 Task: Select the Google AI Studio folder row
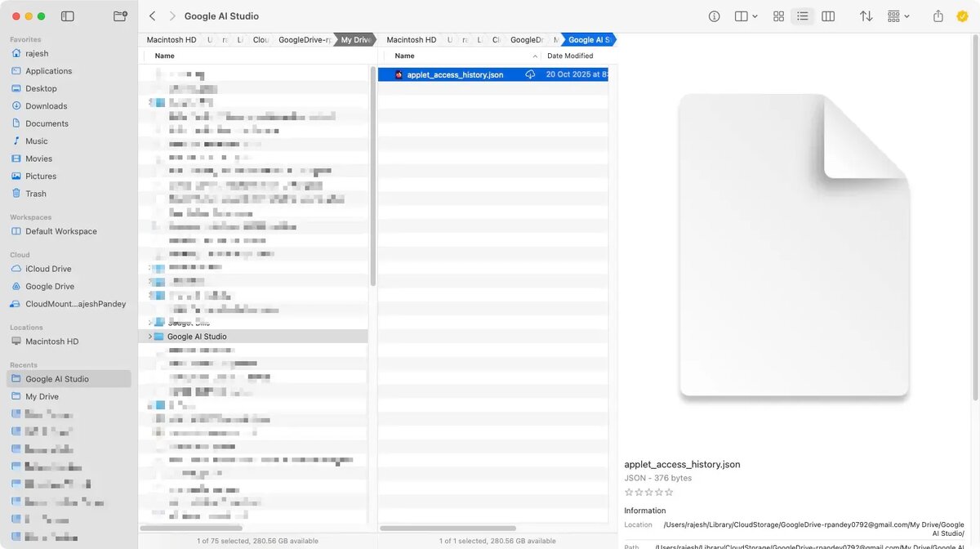click(x=253, y=337)
